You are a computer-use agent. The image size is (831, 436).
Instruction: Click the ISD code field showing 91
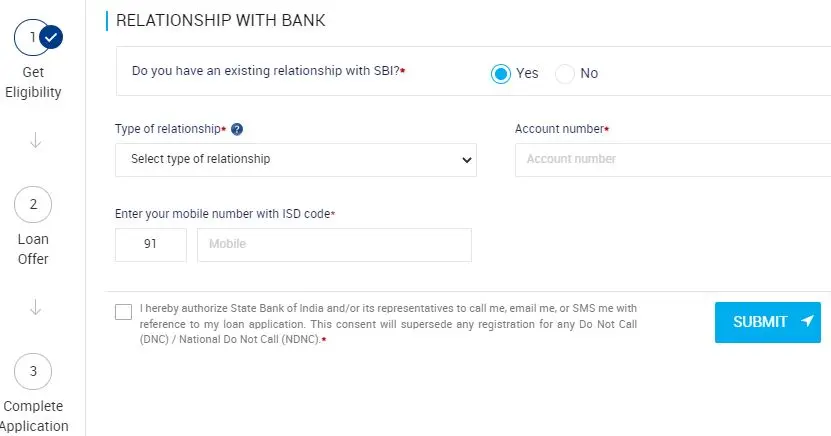point(151,245)
